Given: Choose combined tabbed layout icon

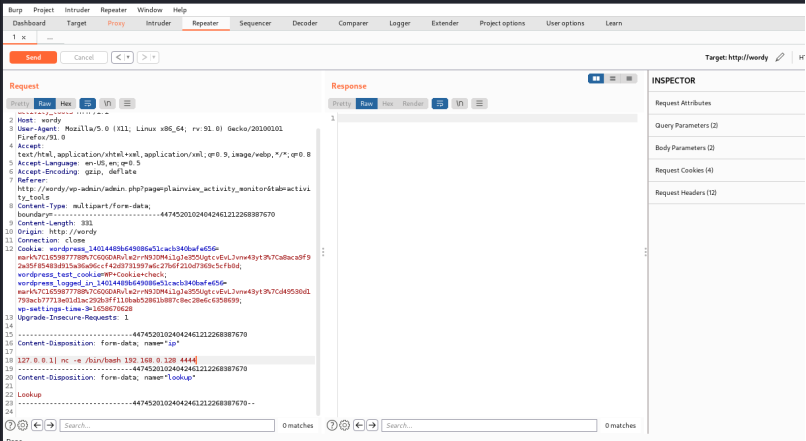Looking at the screenshot, I should tap(629, 79).
